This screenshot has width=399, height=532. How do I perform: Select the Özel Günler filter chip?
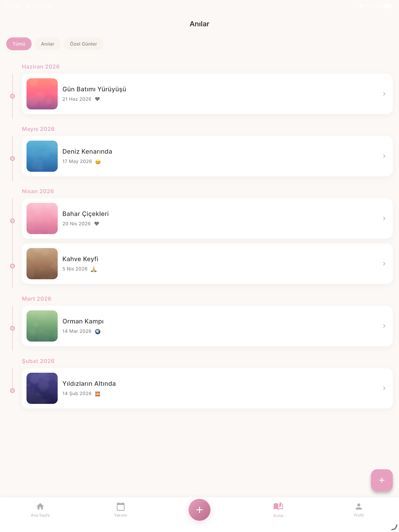[84, 44]
